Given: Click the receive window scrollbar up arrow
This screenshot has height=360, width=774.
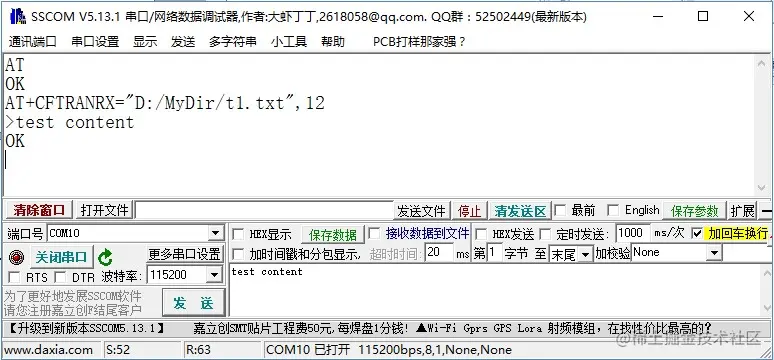Looking at the screenshot, I should point(762,62).
